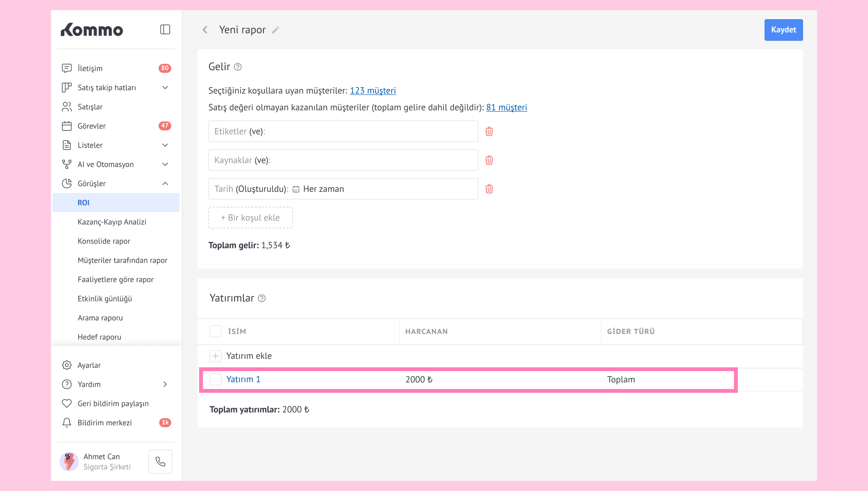
Task: Open Konsolide rapor from sidebar
Action: tap(104, 241)
